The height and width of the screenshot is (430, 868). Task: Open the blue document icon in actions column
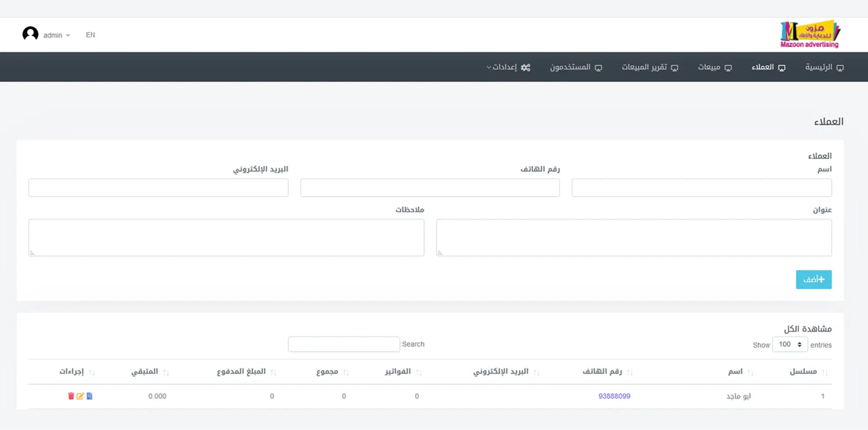point(90,396)
